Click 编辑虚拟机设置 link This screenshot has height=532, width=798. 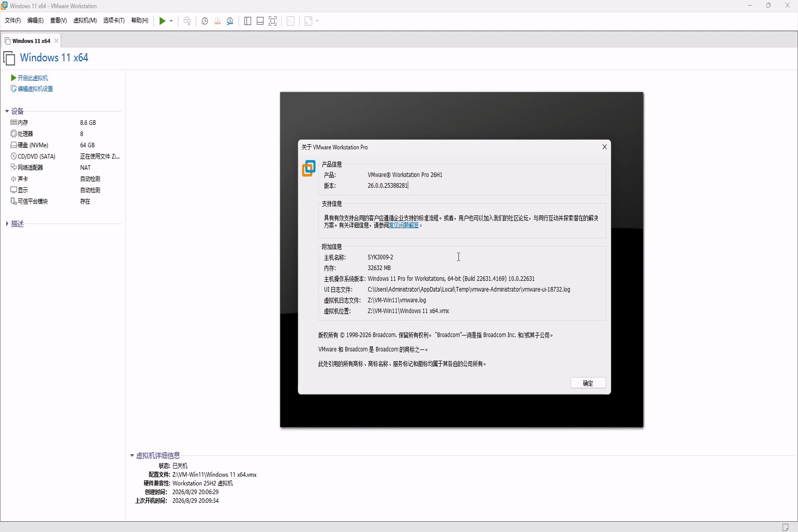(35, 89)
